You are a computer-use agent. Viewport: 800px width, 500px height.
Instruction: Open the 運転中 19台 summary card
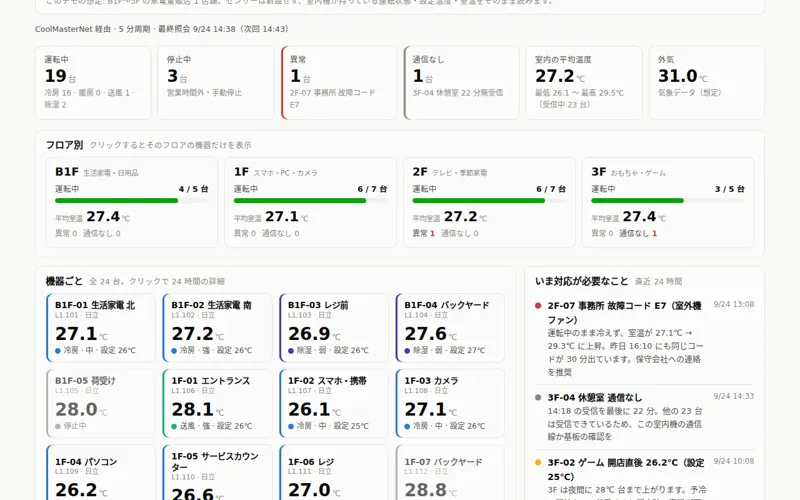click(93, 83)
